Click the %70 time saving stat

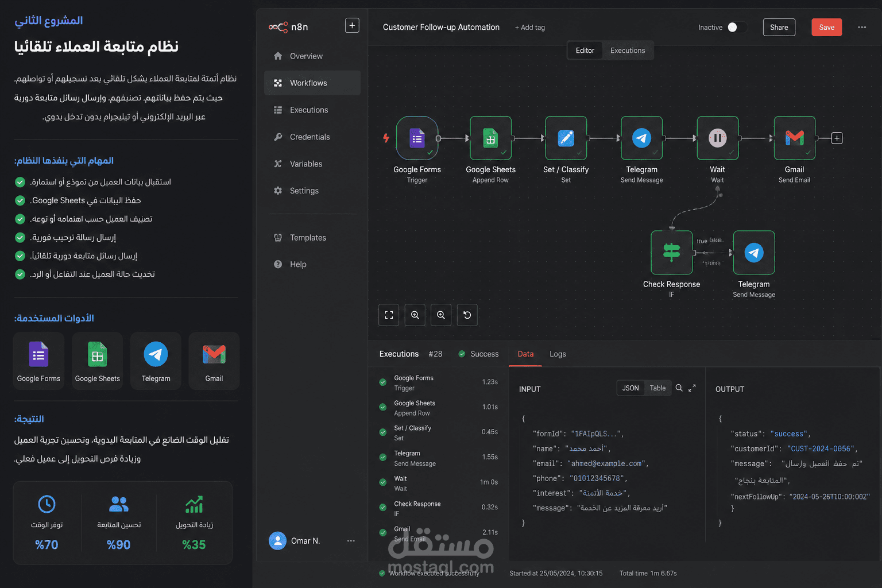[x=47, y=544]
